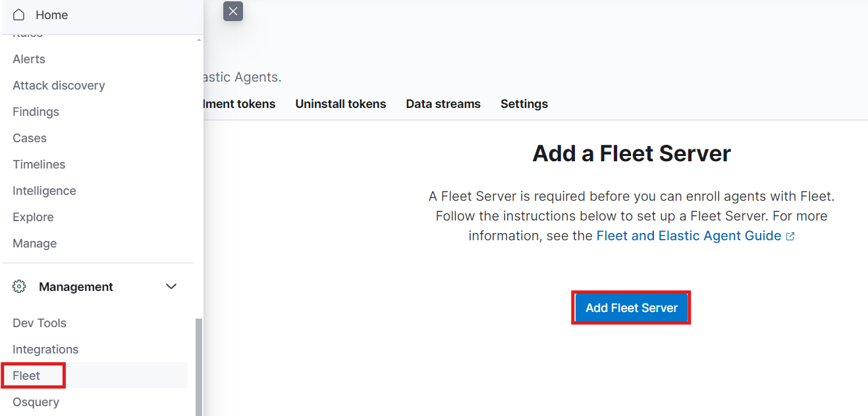Click the external link icon after Guide

click(x=790, y=236)
